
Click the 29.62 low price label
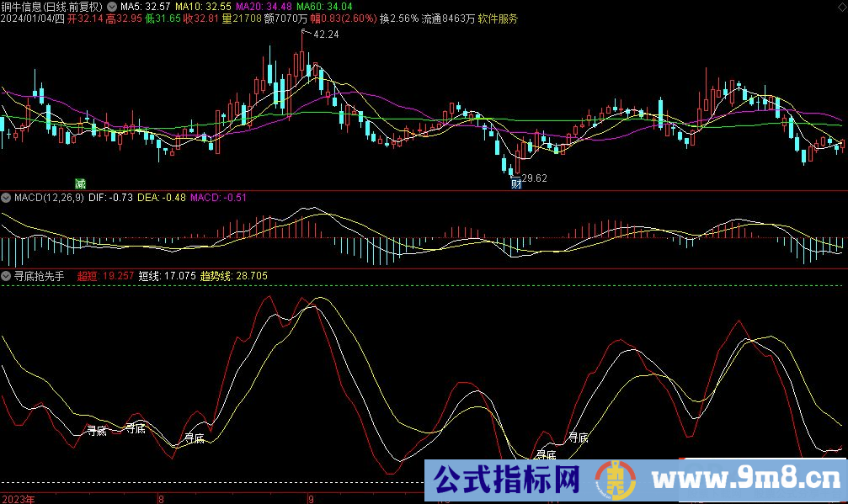point(534,178)
